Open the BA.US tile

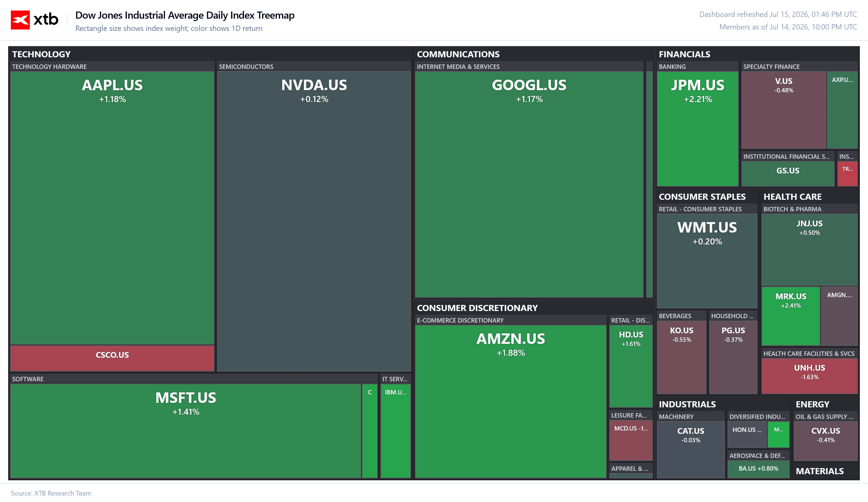coord(758,469)
